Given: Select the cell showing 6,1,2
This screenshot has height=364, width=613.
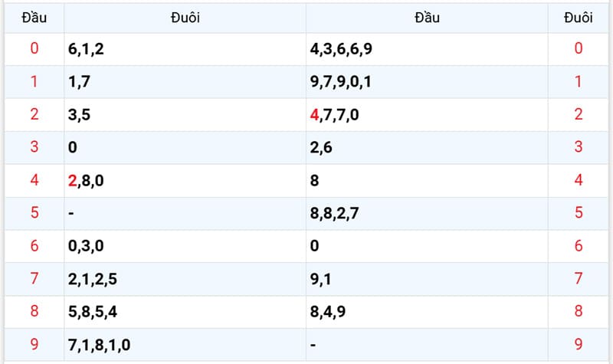Looking at the screenshot, I should coord(185,49).
